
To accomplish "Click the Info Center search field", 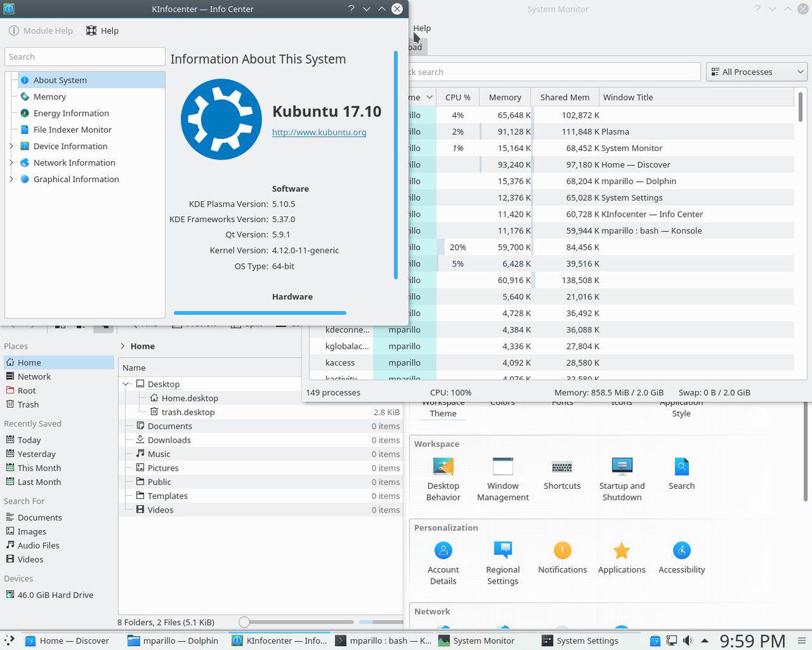I will 85,57.
